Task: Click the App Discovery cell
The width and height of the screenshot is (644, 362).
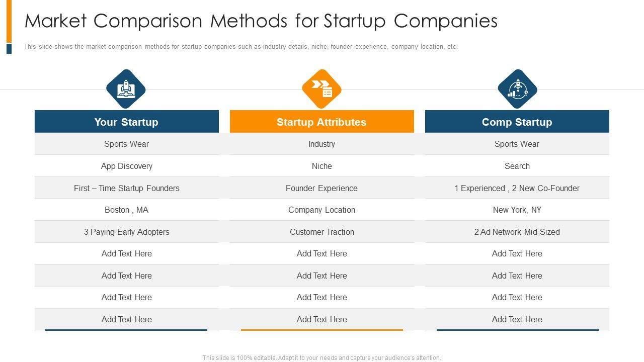Action: 126,166
